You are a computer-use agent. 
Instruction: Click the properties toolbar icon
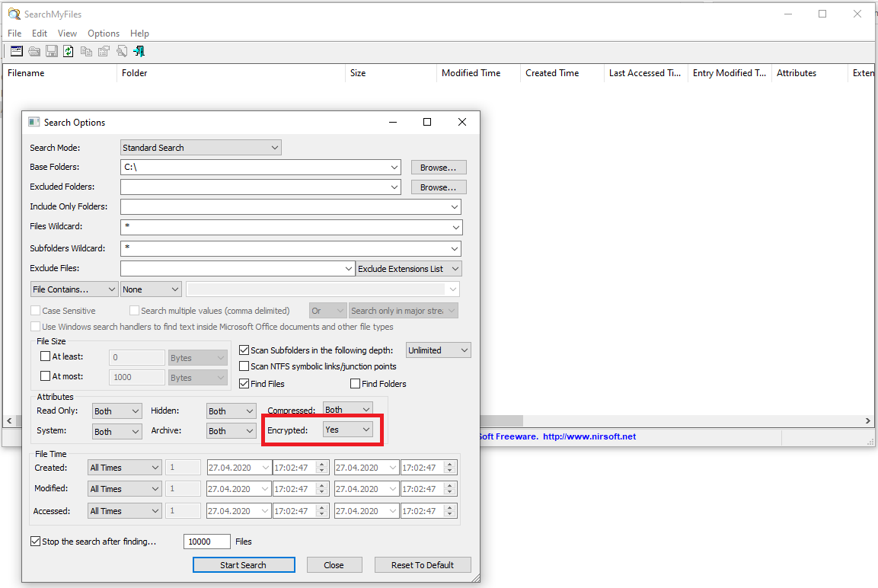pos(104,51)
